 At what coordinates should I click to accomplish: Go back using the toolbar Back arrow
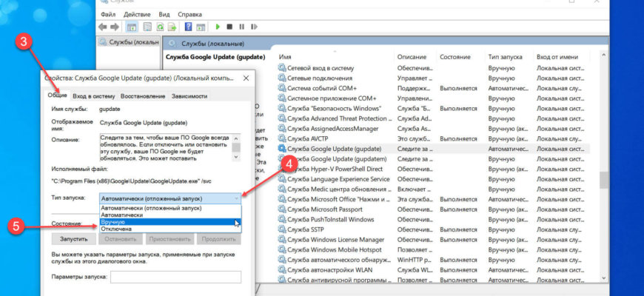click(x=103, y=27)
